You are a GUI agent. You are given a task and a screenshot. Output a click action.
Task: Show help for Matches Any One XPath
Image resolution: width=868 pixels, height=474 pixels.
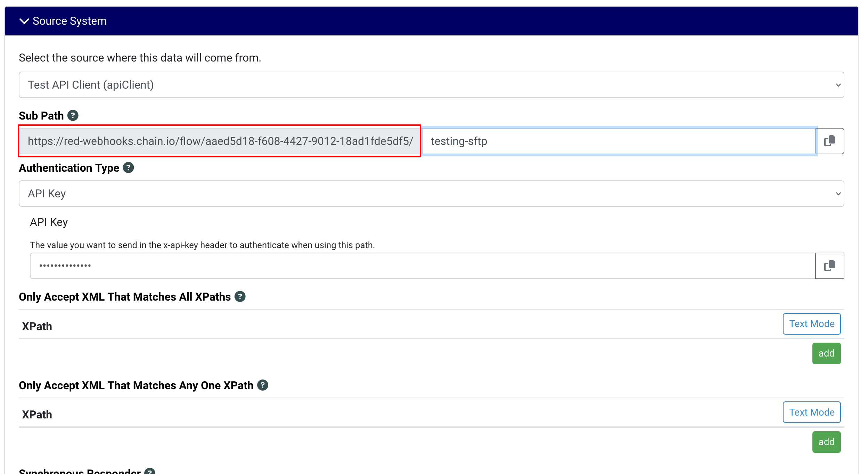[262, 385]
